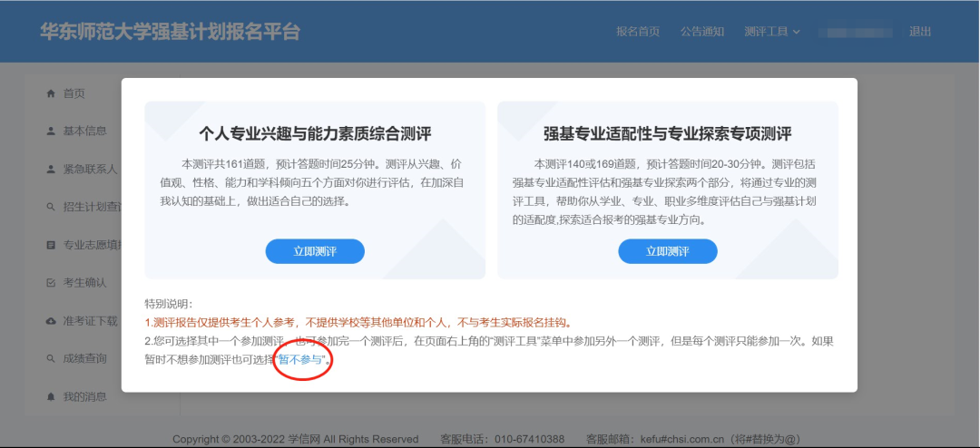
Task: Expand the 测评工具 dropdown menu
Action: tap(771, 32)
